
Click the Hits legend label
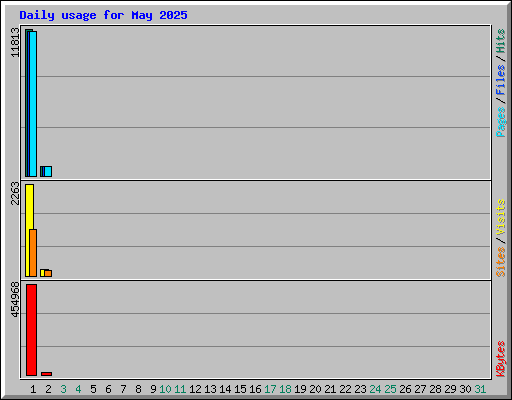500,41
